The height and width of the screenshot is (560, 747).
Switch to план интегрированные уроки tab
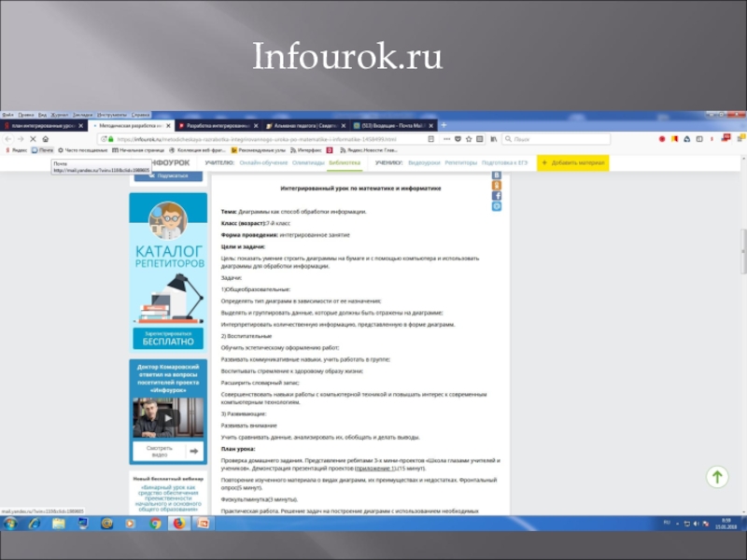tap(44, 126)
